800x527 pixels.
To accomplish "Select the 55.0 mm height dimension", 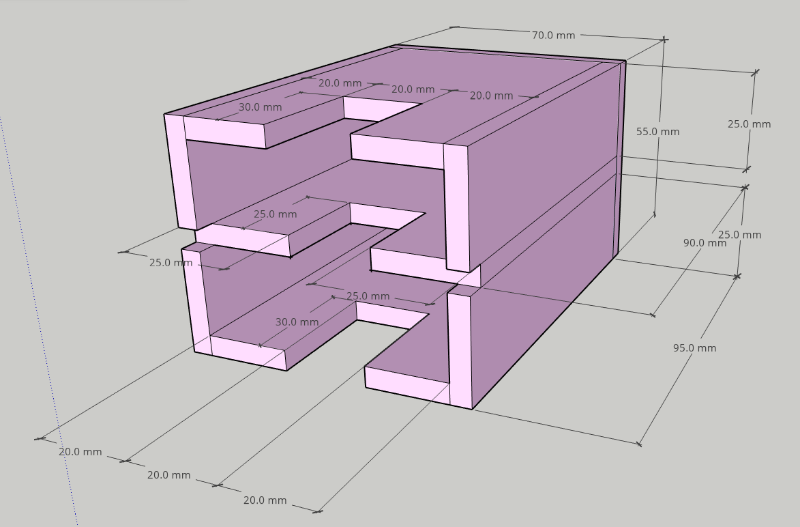I will click(x=657, y=131).
